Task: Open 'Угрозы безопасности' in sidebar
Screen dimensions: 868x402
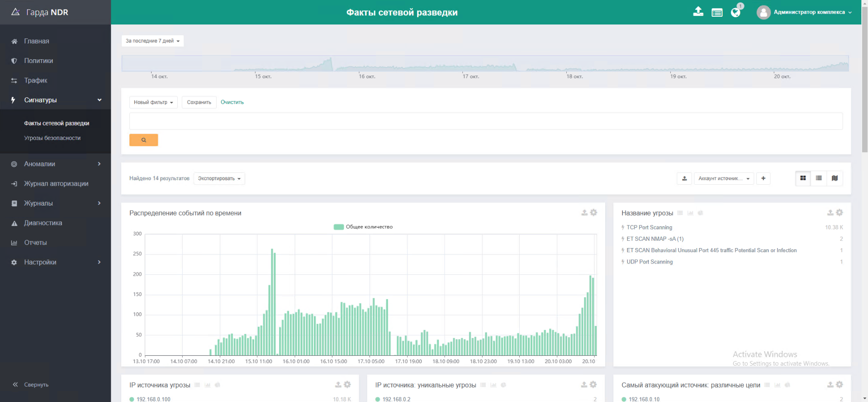Action: (x=52, y=138)
